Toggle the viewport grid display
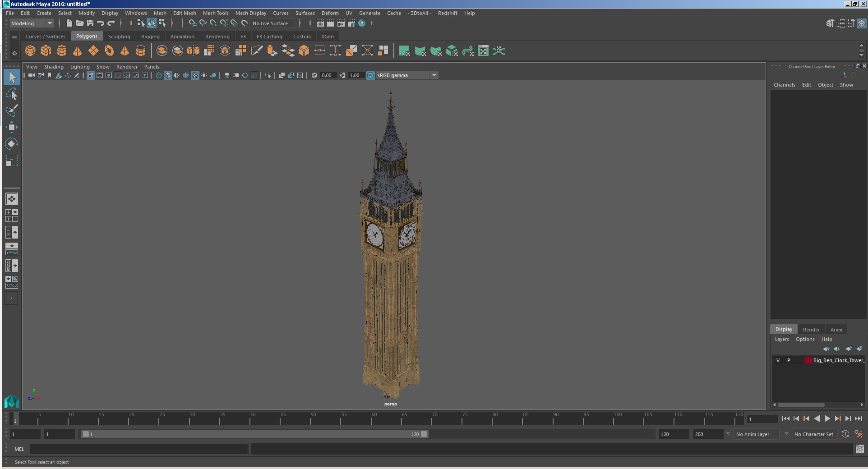Viewport: 868px width, 469px height. pos(91,75)
